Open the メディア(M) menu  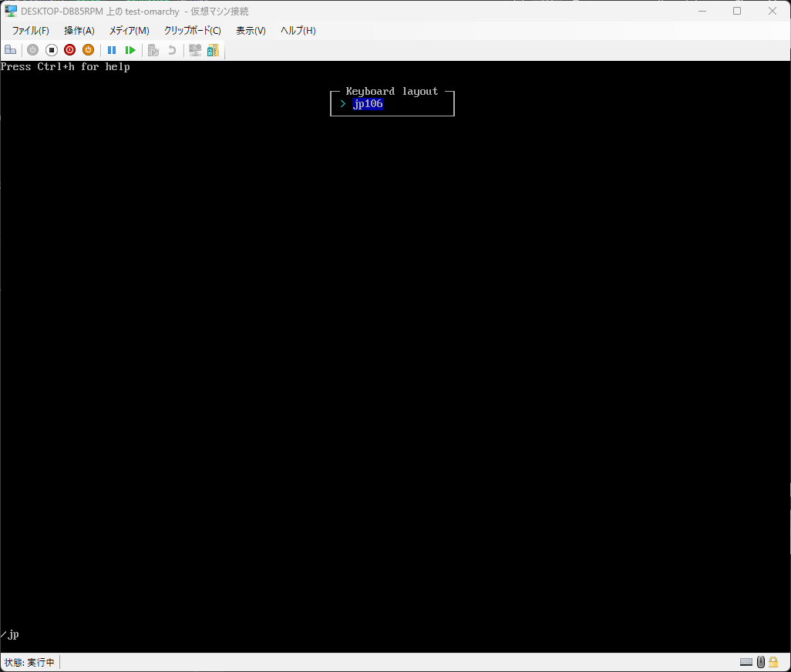pos(130,31)
